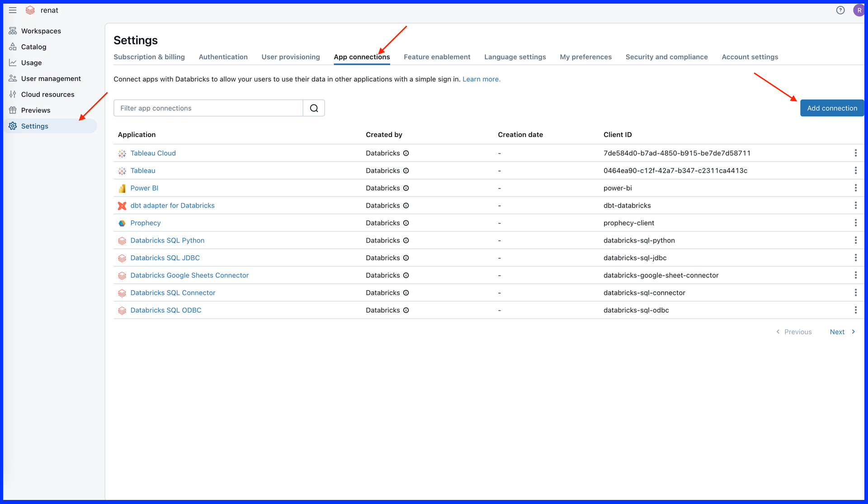This screenshot has width=868, height=504.
Task: Click the Databricks logo next to renat
Action: pos(30,10)
